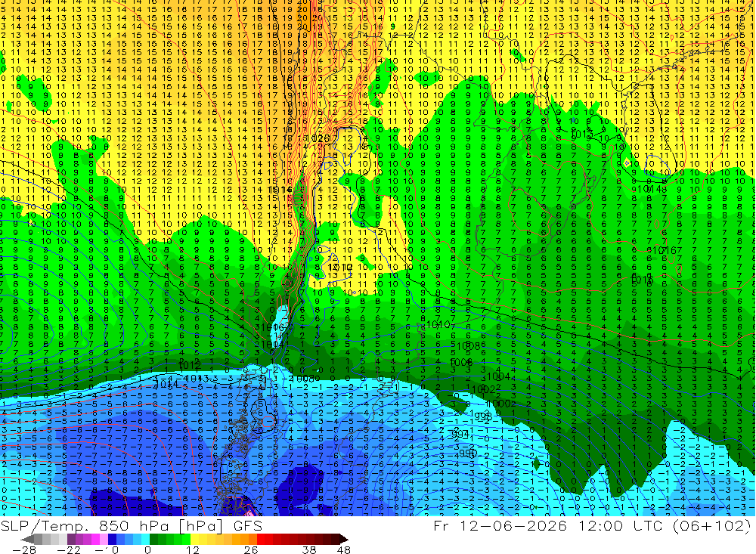Click the '998' isobar label on the map

click(x=482, y=416)
